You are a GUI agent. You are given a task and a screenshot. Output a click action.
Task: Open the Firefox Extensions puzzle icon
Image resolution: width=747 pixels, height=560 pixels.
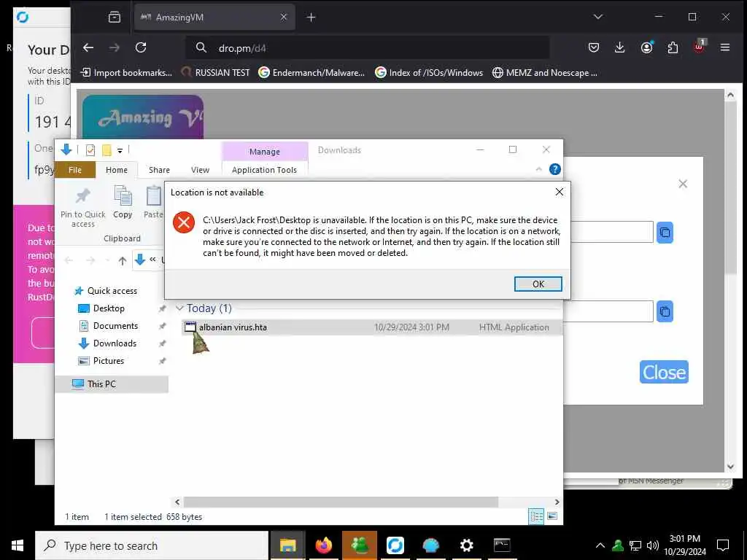click(x=673, y=47)
